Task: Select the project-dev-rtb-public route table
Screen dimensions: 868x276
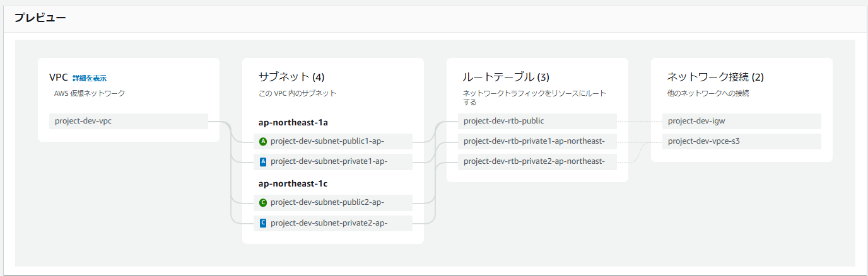Action: 503,121
